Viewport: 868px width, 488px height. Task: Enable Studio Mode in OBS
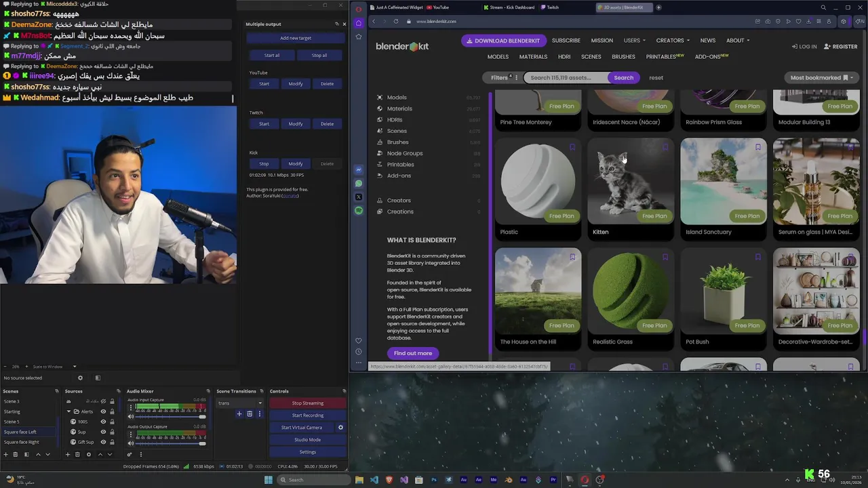tap(307, 440)
